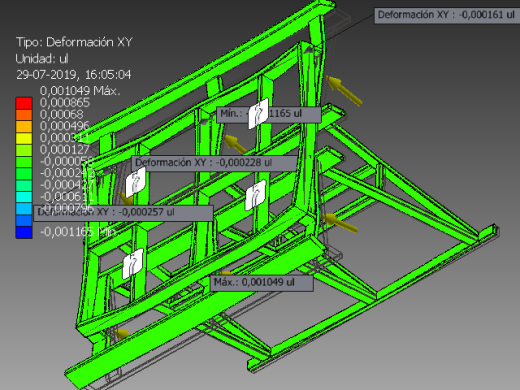Select the Deformación XY -0,000228 ul probe label

click(x=214, y=163)
